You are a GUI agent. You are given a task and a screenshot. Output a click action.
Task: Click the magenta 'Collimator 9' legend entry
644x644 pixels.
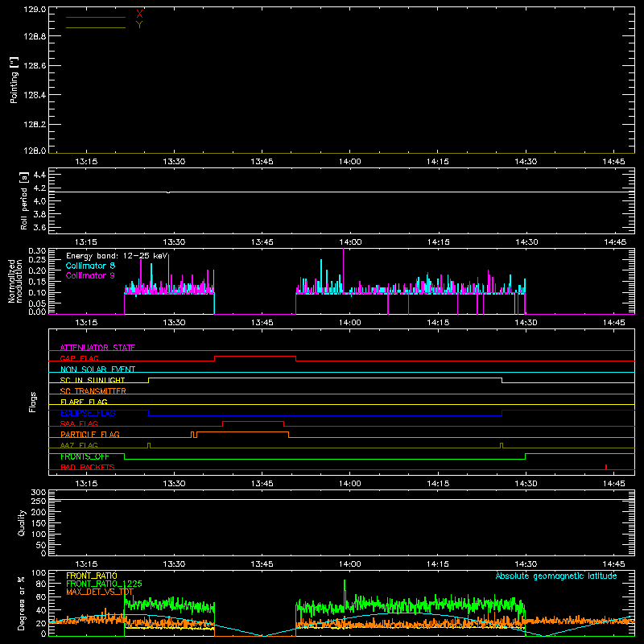[x=90, y=275]
